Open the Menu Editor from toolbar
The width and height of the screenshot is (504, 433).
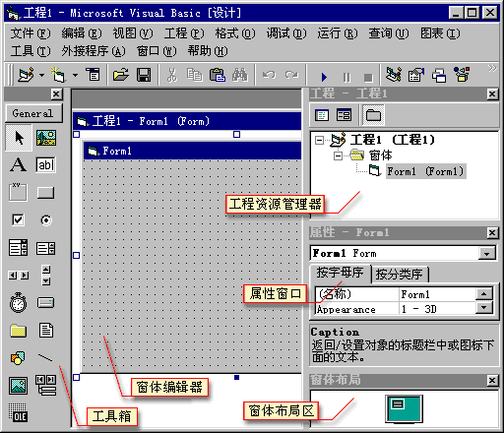click(x=94, y=75)
